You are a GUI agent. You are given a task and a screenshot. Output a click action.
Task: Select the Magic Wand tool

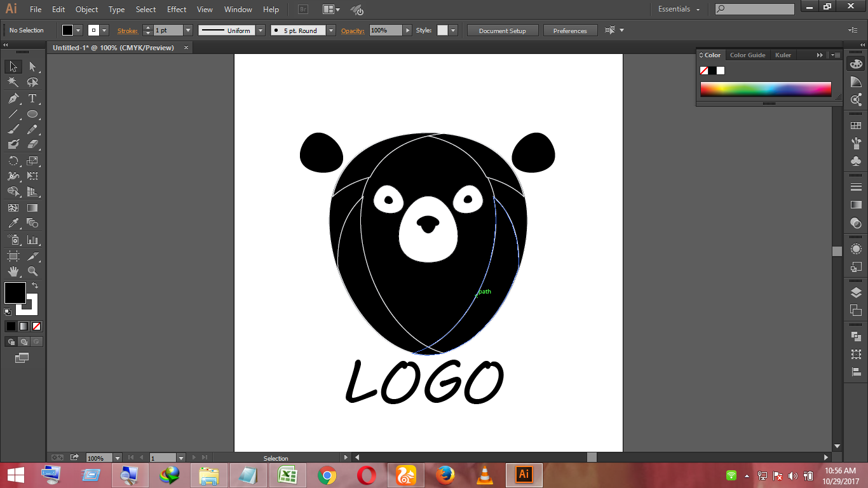click(13, 83)
